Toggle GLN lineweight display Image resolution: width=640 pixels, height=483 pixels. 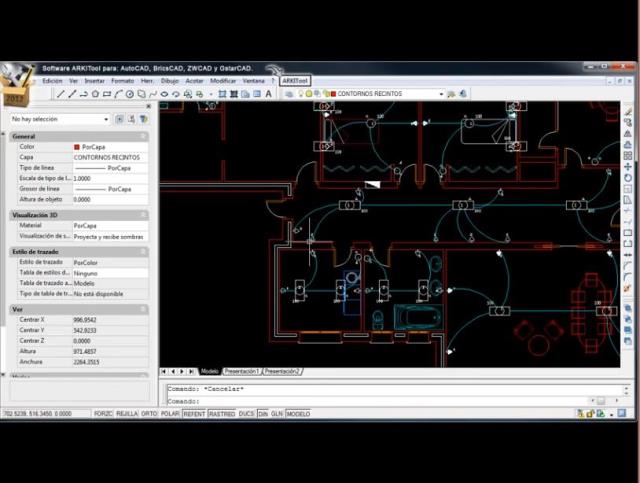coord(277,414)
